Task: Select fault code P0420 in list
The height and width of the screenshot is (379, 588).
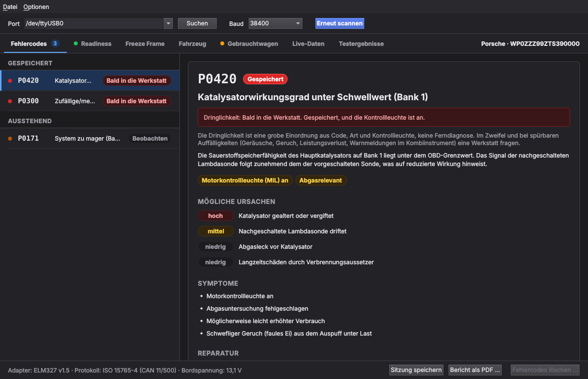Action: coord(90,80)
